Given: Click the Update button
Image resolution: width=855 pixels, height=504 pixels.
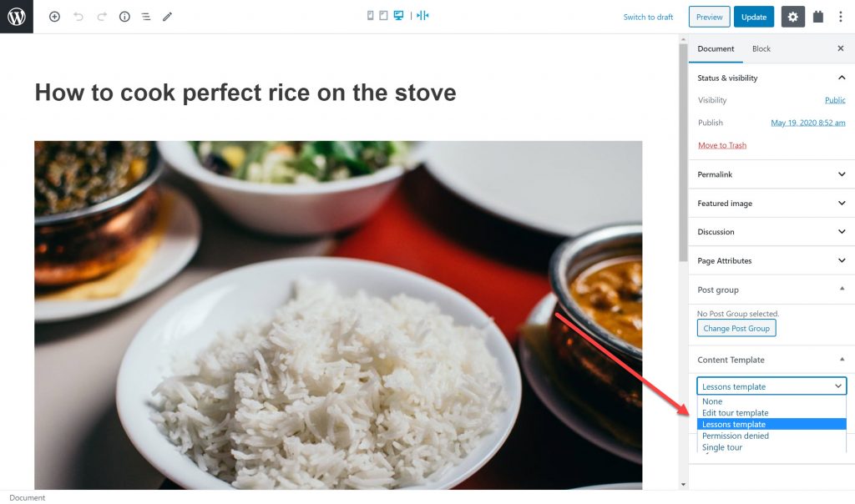Looking at the screenshot, I should tap(754, 17).
